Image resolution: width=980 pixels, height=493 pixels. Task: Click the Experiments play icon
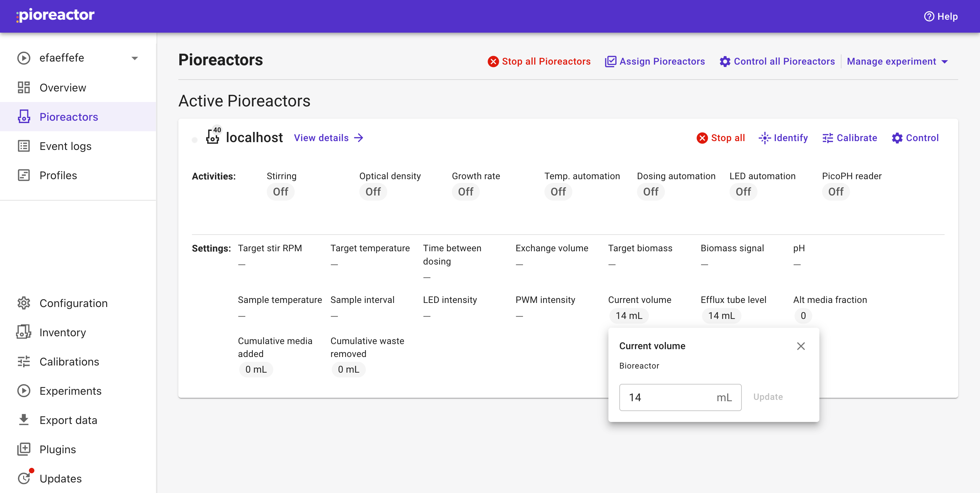tap(23, 391)
